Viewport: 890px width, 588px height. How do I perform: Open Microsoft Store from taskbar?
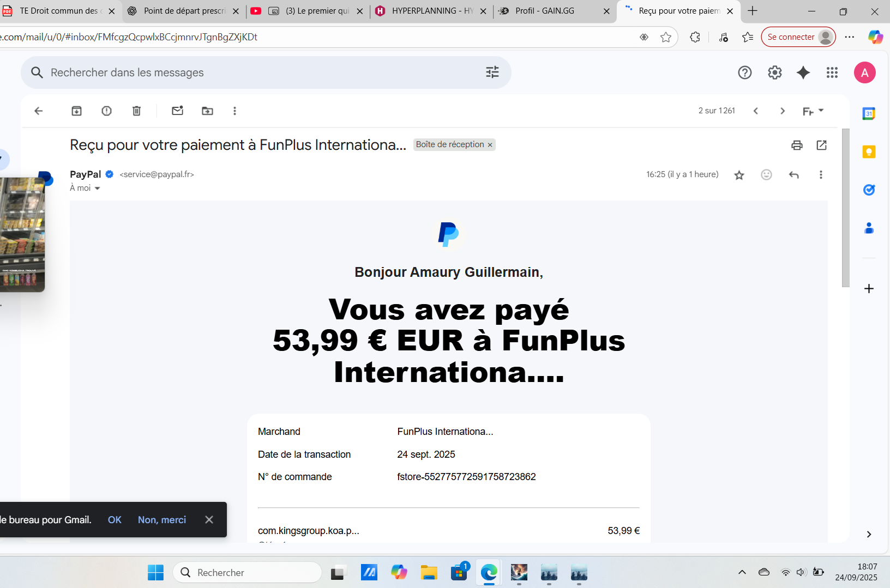coord(459,573)
